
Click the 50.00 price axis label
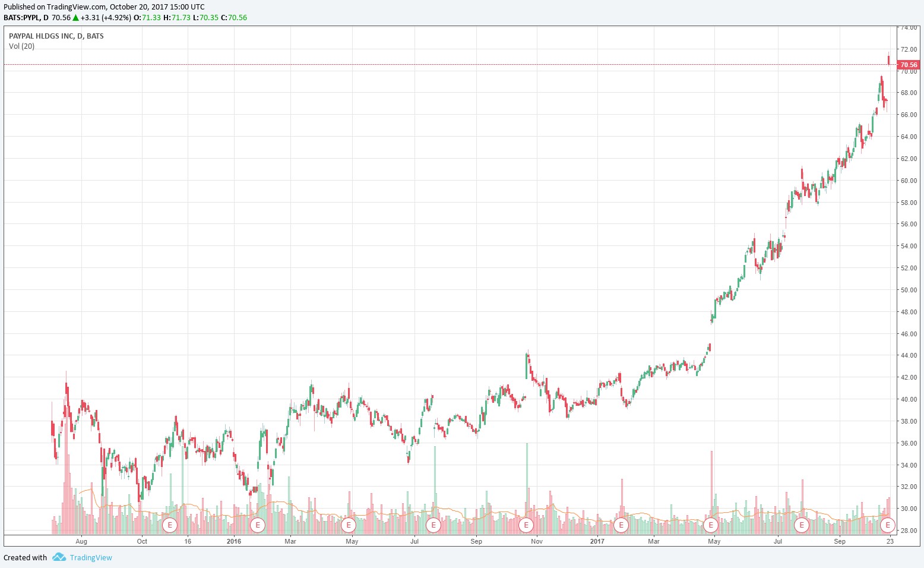click(x=909, y=290)
